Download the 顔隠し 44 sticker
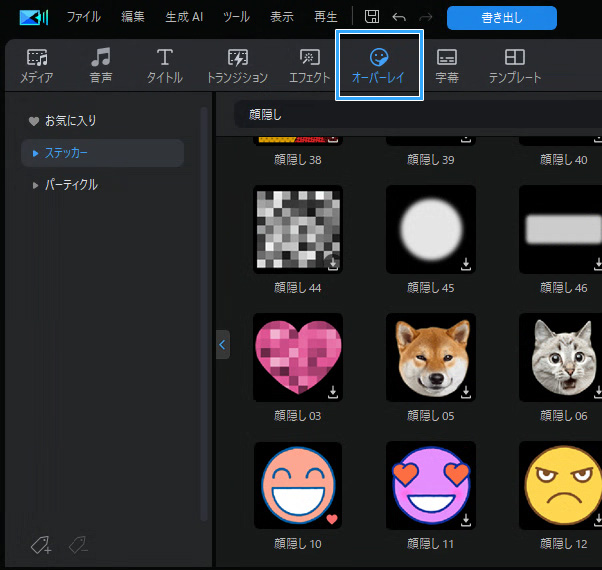 coord(333,264)
